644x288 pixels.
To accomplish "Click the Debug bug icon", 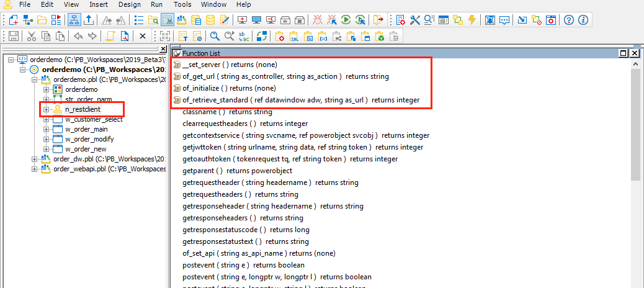I will click(x=318, y=19).
